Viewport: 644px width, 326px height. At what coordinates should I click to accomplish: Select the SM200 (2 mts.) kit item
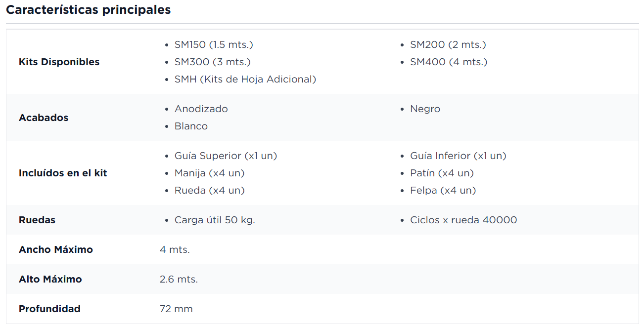pyautogui.click(x=448, y=44)
